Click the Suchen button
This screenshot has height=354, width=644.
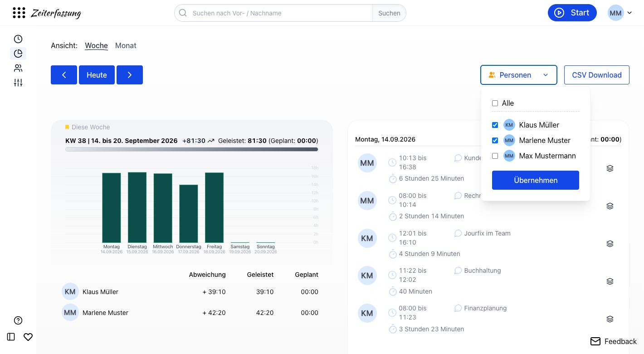tap(389, 13)
